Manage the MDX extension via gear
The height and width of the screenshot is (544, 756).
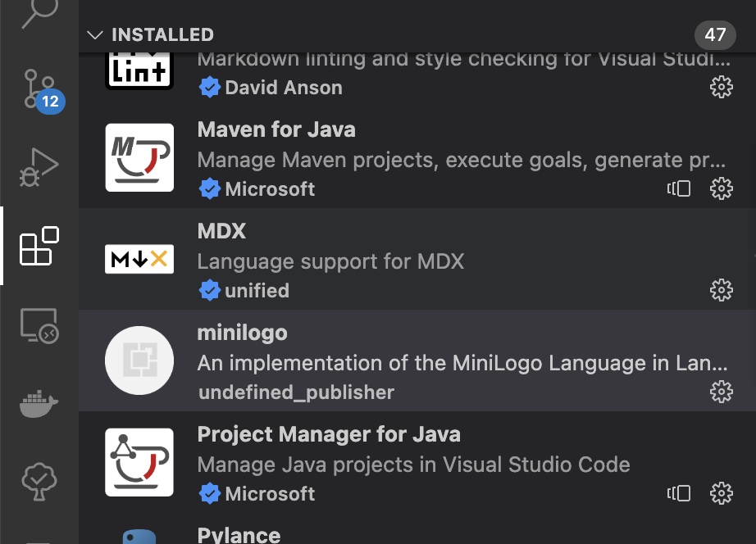click(x=721, y=290)
